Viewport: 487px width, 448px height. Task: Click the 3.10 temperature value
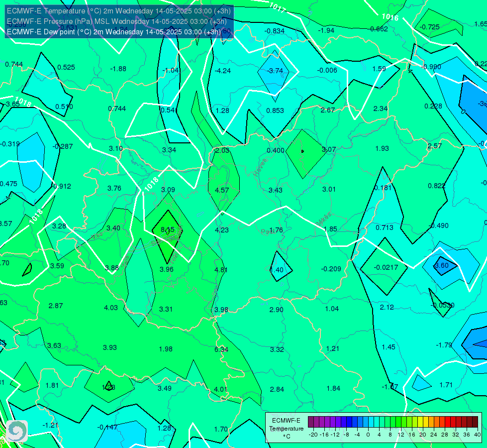click(x=116, y=148)
